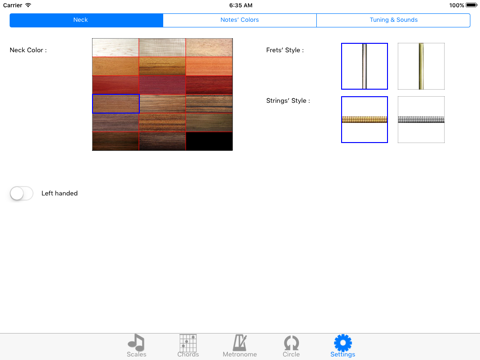The image size is (480, 360).
Task: Switch to the Notes' Colors segment
Action: 240,20
